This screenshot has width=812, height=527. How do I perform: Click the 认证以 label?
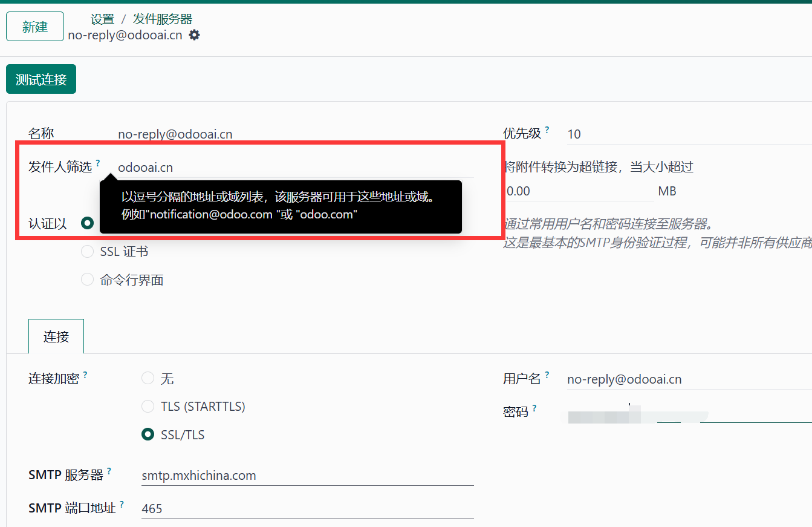pyautogui.click(x=48, y=223)
